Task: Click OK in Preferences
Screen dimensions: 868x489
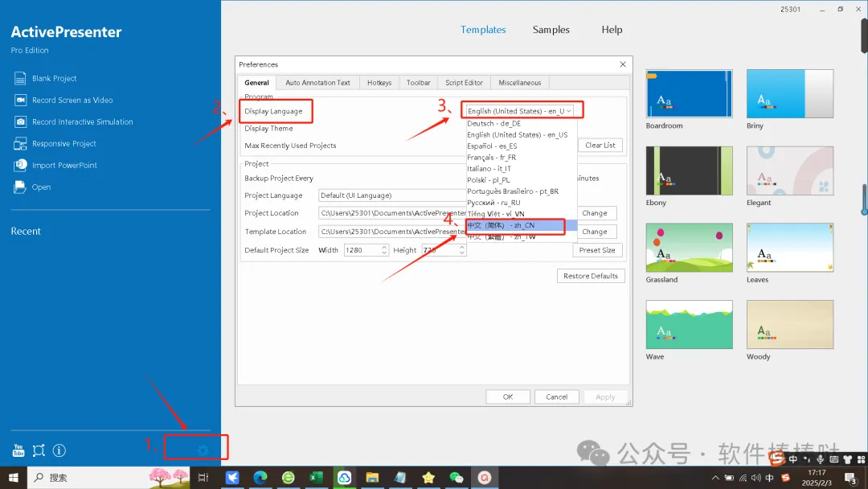Action: pos(508,397)
